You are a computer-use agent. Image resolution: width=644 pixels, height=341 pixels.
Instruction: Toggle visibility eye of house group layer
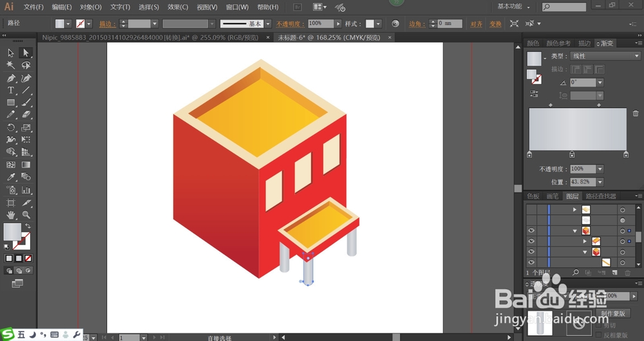pyautogui.click(x=531, y=230)
